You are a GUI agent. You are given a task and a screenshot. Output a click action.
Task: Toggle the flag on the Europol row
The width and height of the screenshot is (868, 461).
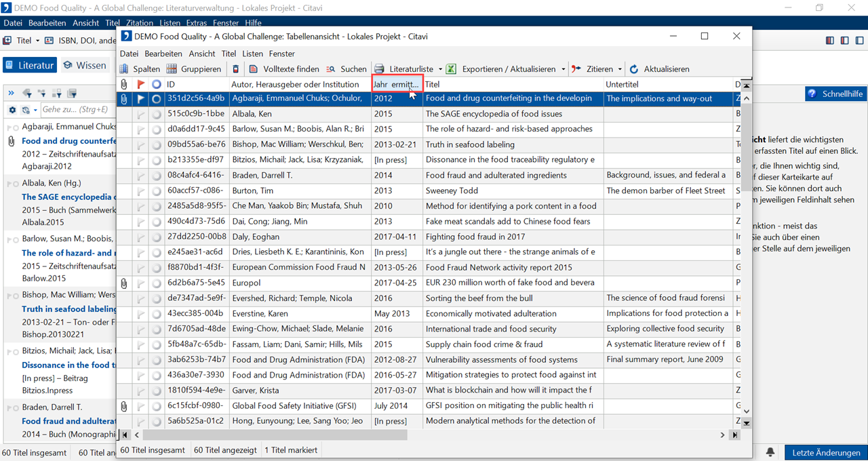[x=141, y=283]
